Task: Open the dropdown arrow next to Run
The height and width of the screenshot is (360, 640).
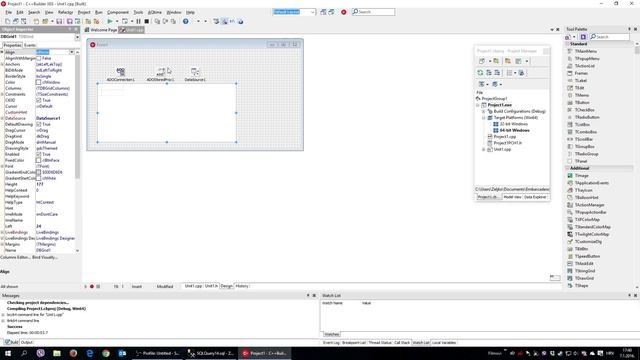Action: [117, 21]
